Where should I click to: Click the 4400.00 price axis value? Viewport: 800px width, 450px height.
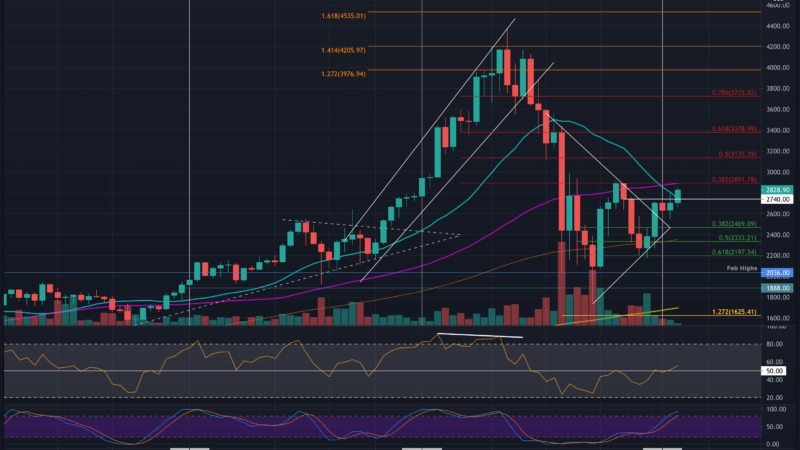point(778,26)
